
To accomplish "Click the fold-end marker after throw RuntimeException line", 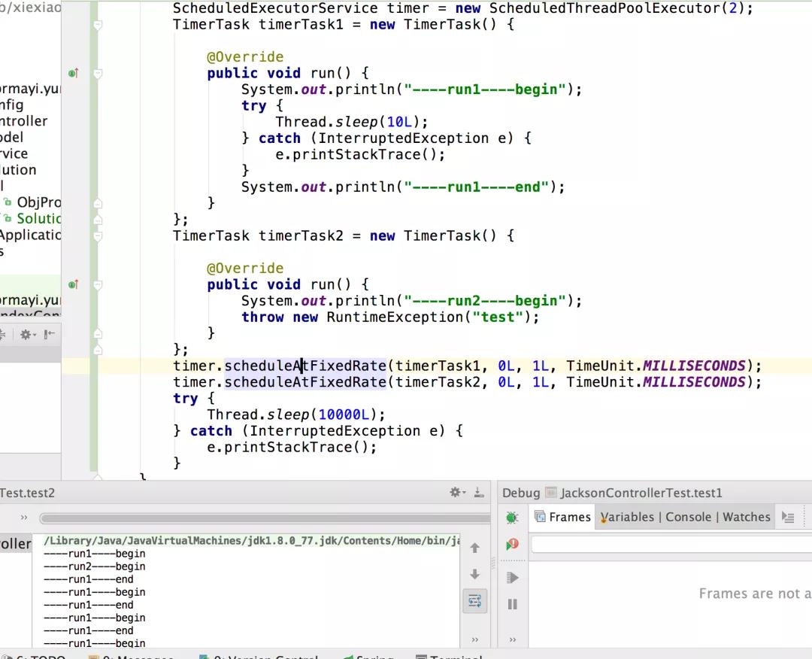I will tap(97, 333).
